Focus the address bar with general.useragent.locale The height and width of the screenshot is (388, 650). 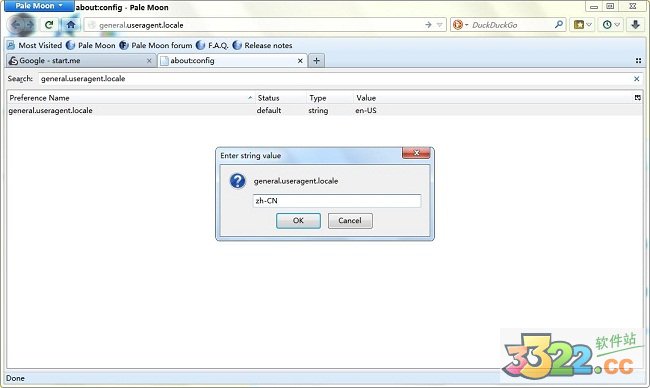257,25
